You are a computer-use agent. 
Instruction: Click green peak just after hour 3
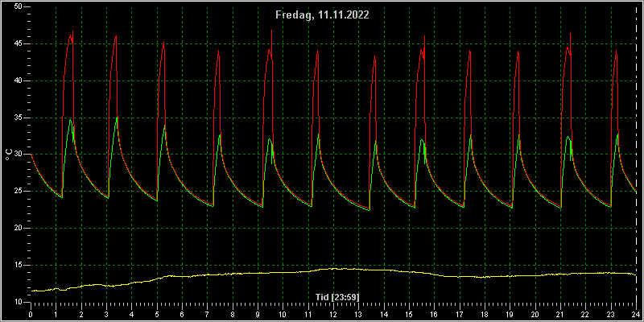pyautogui.click(x=117, y=118)
